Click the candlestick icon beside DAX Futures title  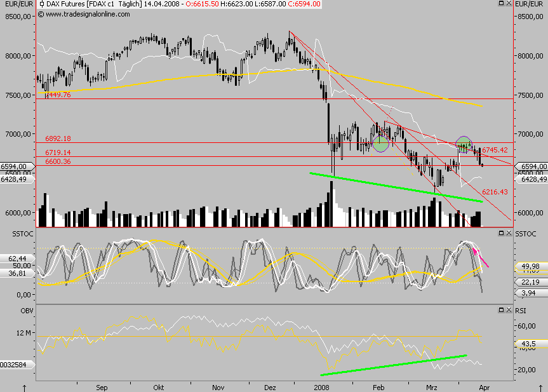click(42, 4)
